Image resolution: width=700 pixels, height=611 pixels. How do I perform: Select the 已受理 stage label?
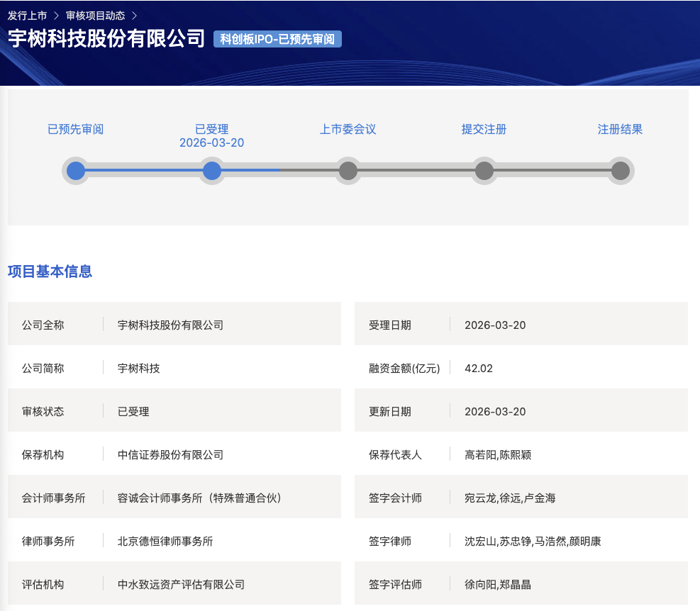click(x=211, y=129)
